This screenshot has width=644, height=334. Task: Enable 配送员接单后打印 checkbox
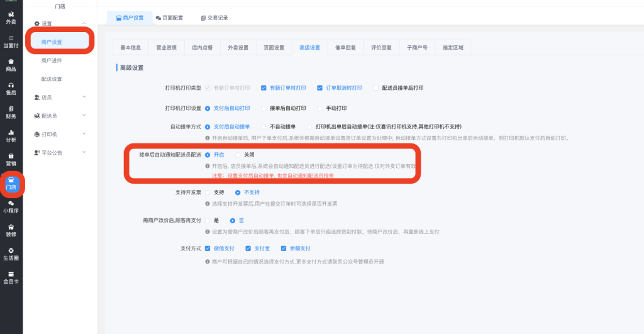(x=376, y=88)
